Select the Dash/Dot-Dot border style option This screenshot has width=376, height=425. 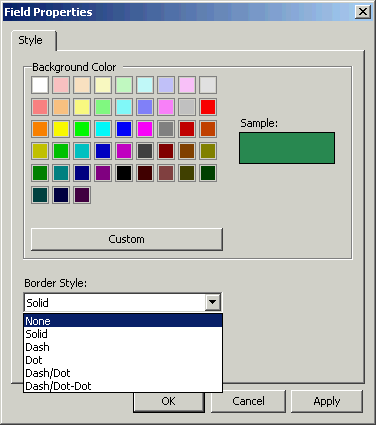point(123,386)
